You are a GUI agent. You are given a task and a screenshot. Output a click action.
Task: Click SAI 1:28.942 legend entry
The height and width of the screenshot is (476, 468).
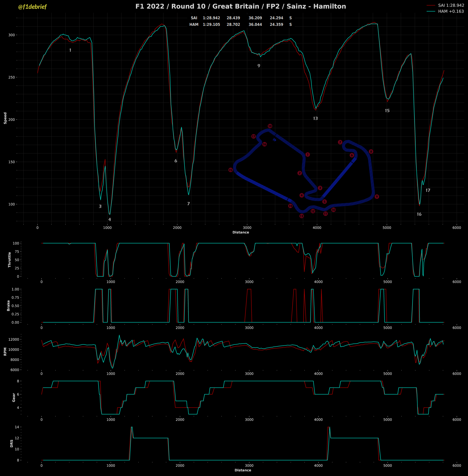pyautogui.click(x=451, y=5)
